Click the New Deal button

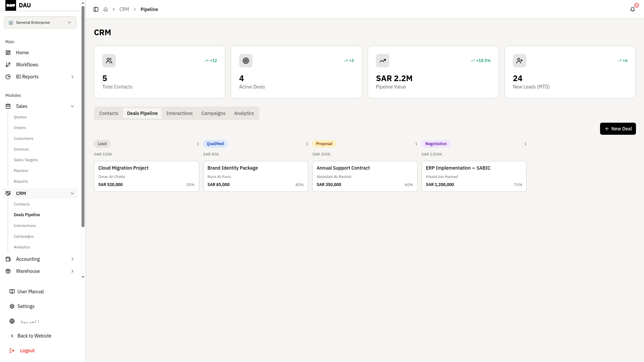(618, 129)
